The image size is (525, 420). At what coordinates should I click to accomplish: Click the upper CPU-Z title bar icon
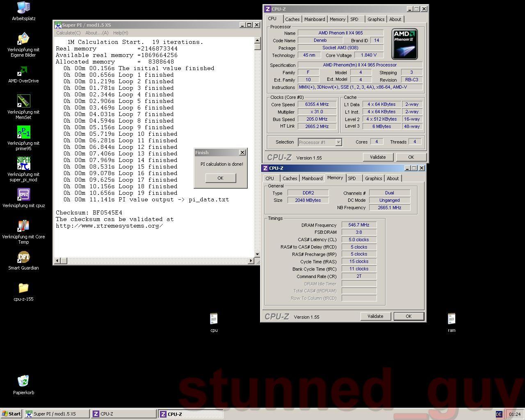coord(267,9)
